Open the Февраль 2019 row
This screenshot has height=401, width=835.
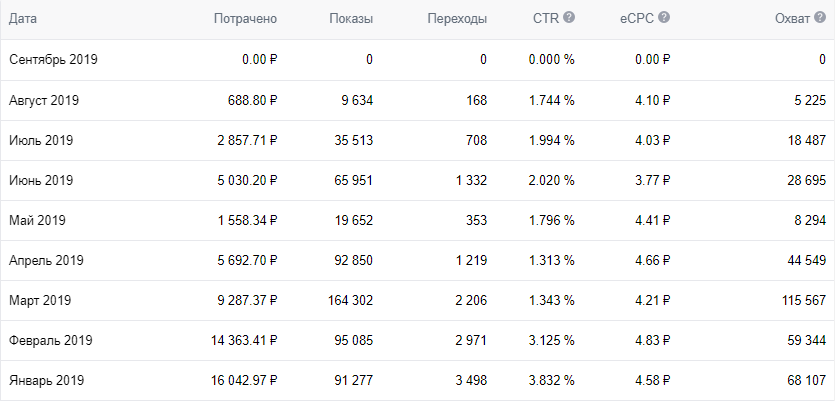click(x=418, y=340)
